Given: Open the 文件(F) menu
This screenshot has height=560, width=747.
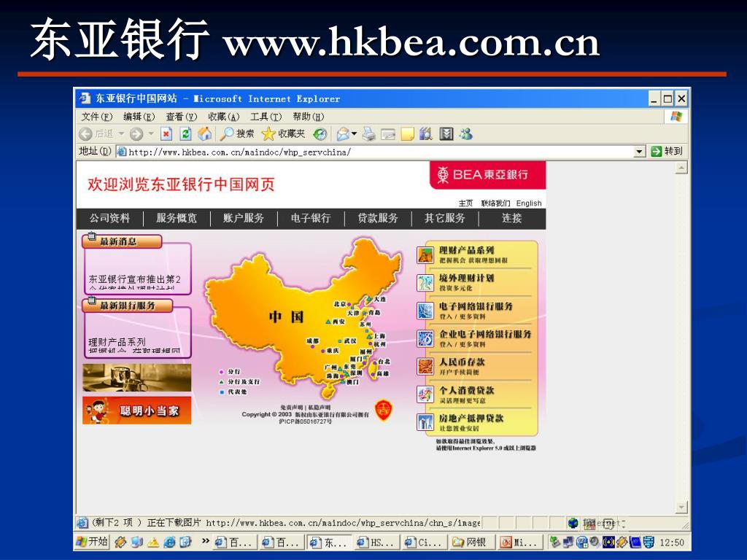Looking at the screenshot, I should (x=97, y=117).
